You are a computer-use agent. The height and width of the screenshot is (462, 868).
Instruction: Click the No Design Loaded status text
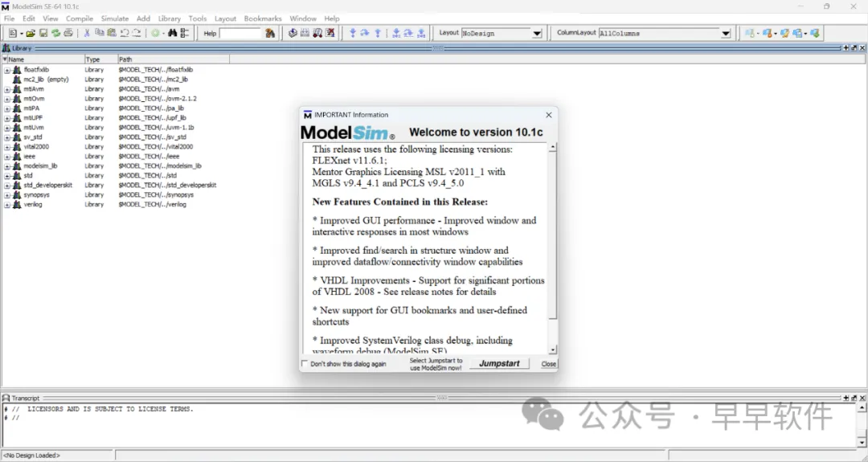(31, 456)
